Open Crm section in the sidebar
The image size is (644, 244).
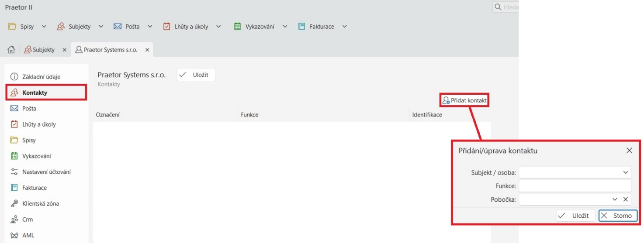[x=27, y=220]
